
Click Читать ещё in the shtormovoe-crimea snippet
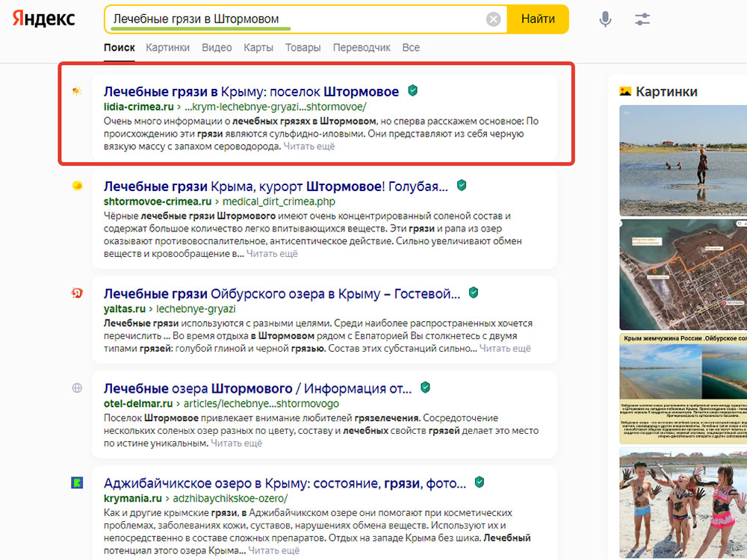tap(272, 254)
